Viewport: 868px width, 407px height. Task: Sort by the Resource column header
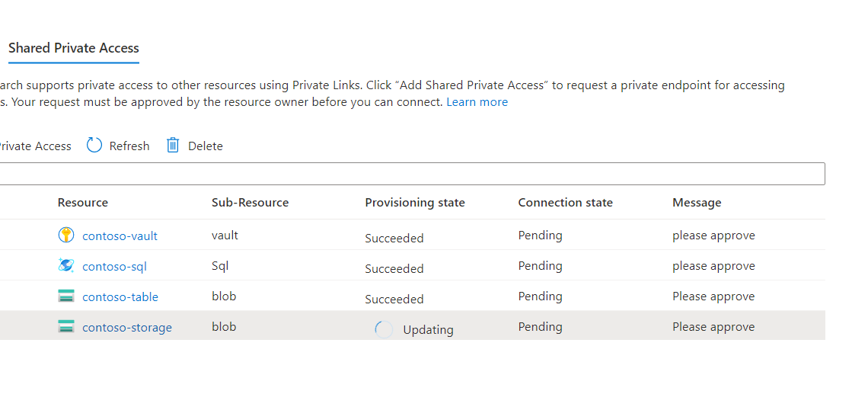pos(83,203)
